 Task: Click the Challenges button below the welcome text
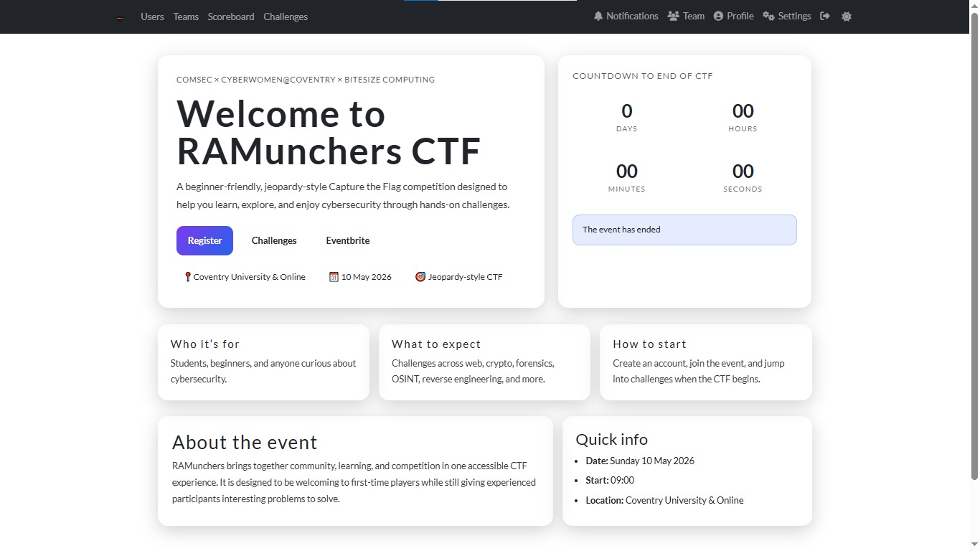(x=274, y=240)
